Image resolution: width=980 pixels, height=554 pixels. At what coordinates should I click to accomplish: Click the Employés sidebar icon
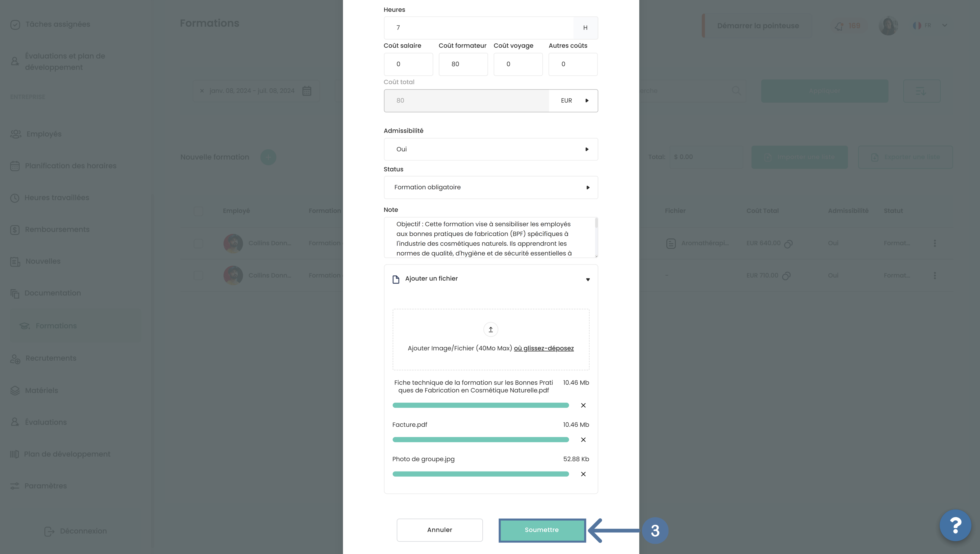pyautogui.click(x=16, y=134)
